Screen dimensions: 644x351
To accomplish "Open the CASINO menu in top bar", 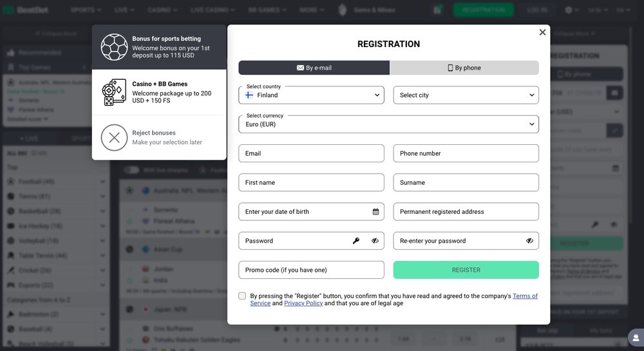I will tap(162, 10).
